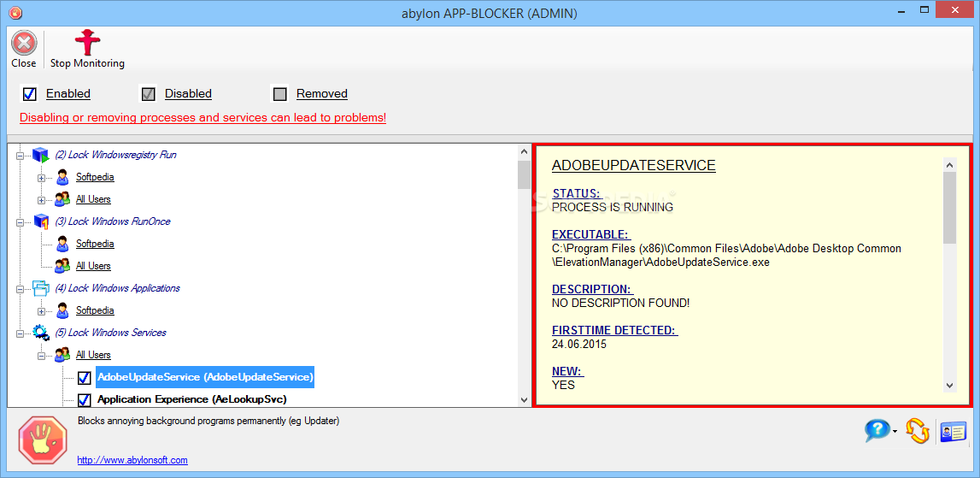Click the tree panel scrollbar up arrow
The width and height of the screenshot is (980, 478).
tap(524, 150)
